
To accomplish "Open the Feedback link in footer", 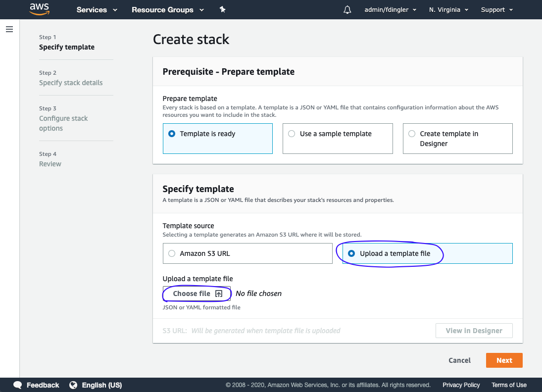I will [x=43, y=385].
